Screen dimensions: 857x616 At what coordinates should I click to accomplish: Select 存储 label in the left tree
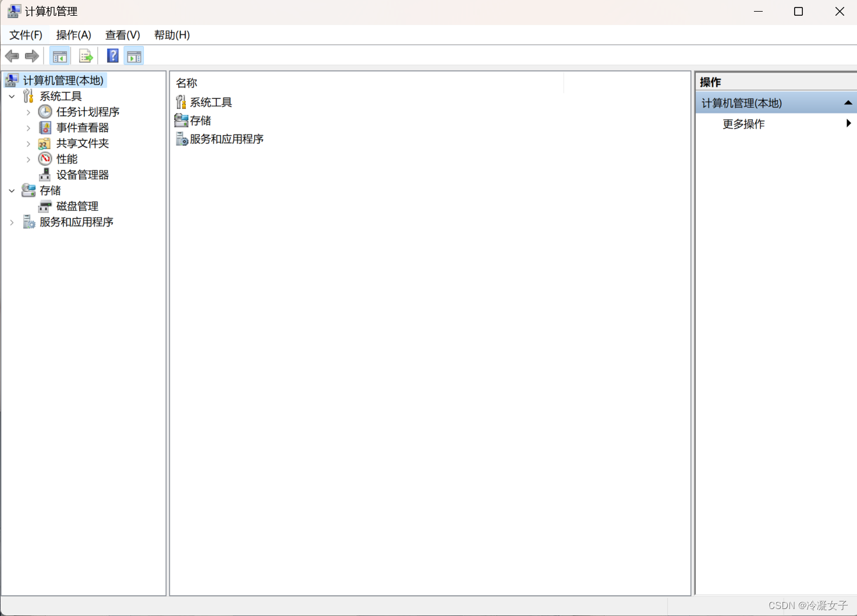click(50, 190)
